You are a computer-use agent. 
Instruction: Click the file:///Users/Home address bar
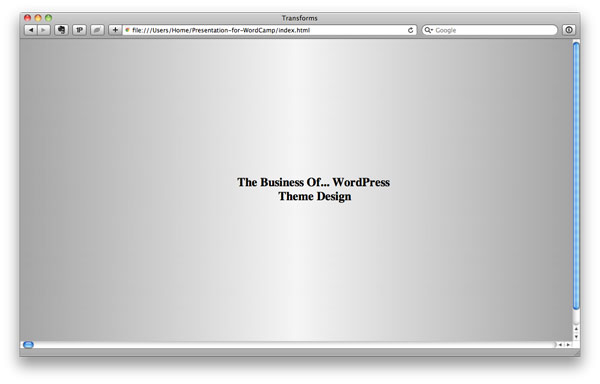pyautogui.click(x=269, y=30)
